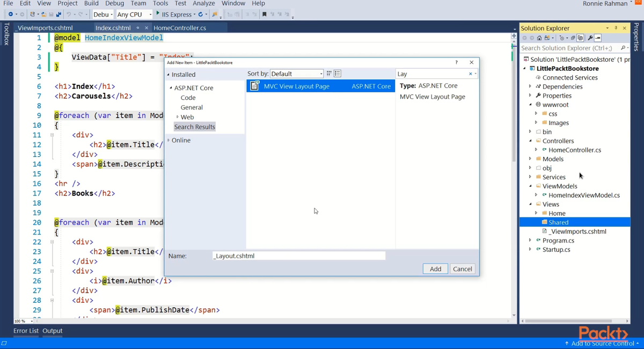Viewport: 644px width, 349px height.
Task: Click Redo arrow in main toolbar
Action: point(80,14)
